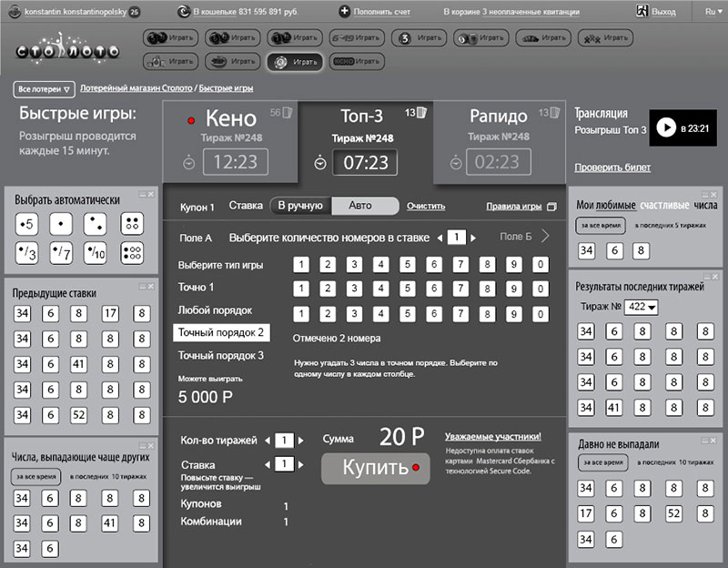728x568 pixels.
Task: Pick the five-number dice in auto-select
Action: click(28, 223)
